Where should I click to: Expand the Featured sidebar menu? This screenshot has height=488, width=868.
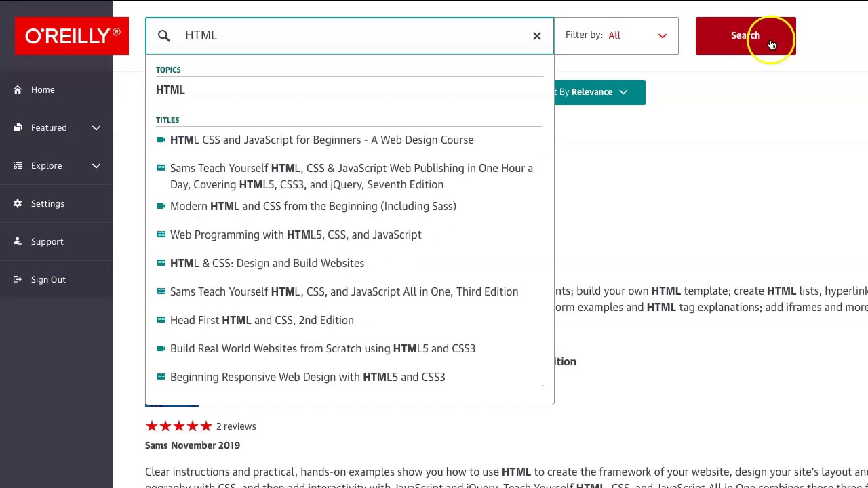[x=96, y=127]
